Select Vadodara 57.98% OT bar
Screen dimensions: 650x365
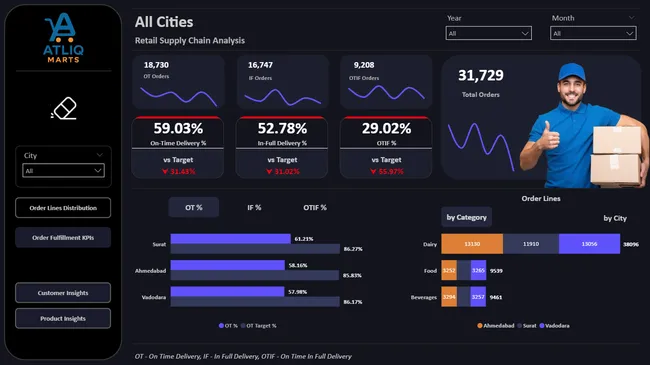pos(228,292)
